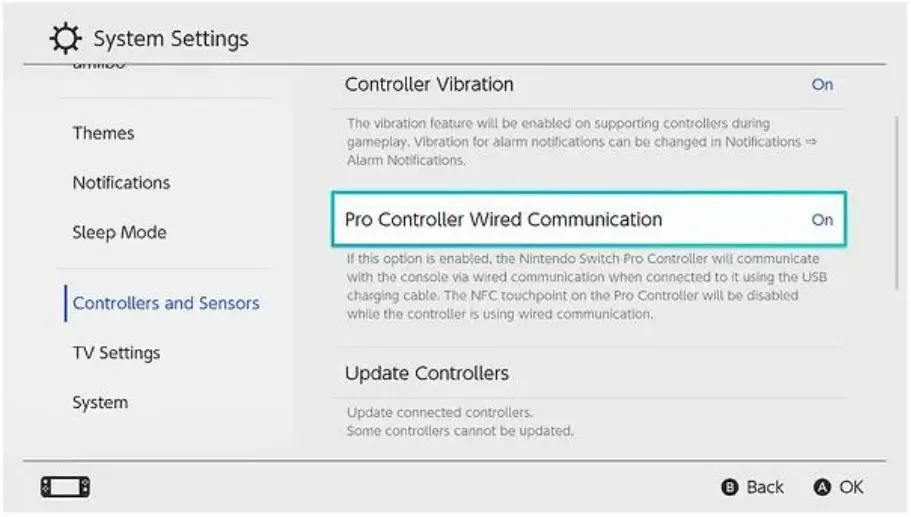Click the wired communication description paragraph
Viewport: 911px width, 517px height.
pos(586,287)
